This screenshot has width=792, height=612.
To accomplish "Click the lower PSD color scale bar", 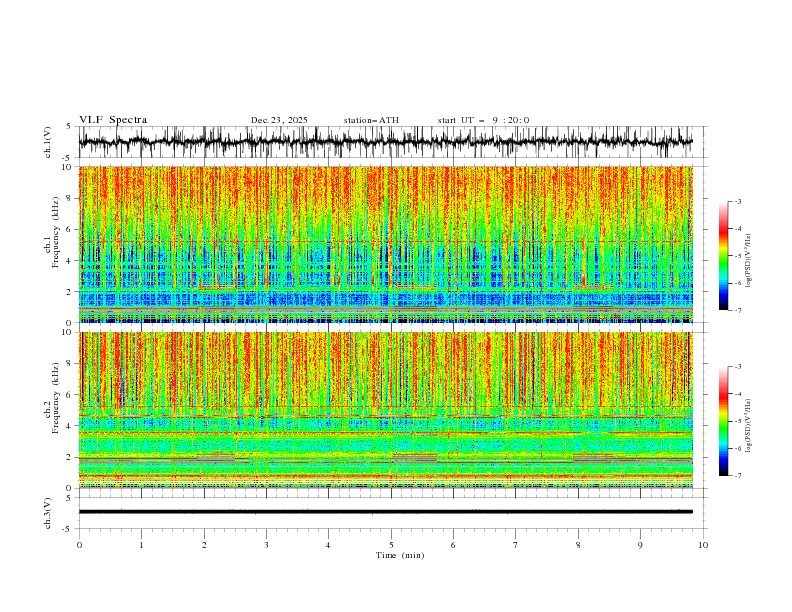I will [x=723, y=421].
